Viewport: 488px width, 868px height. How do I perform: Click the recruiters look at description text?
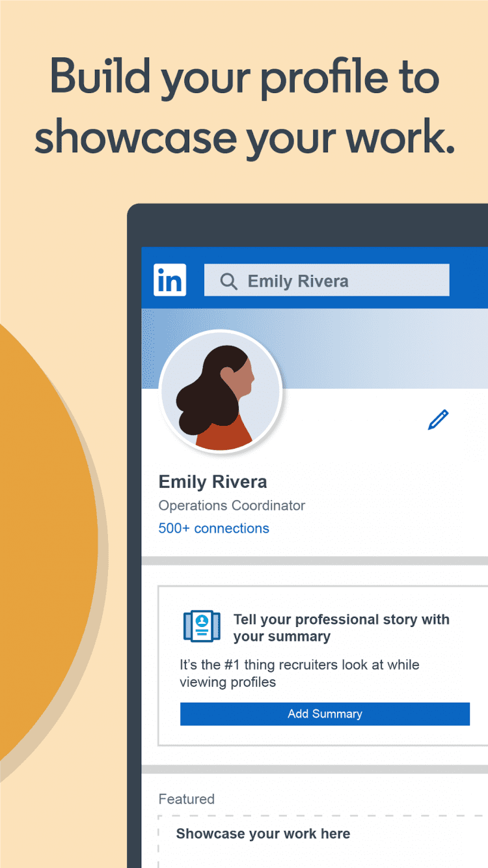click(299, 673)
